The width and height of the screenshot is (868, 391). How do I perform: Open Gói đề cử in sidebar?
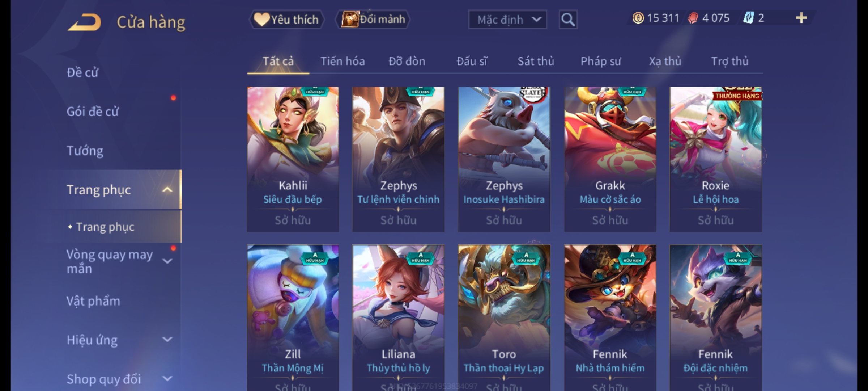(x=93, y=112)
